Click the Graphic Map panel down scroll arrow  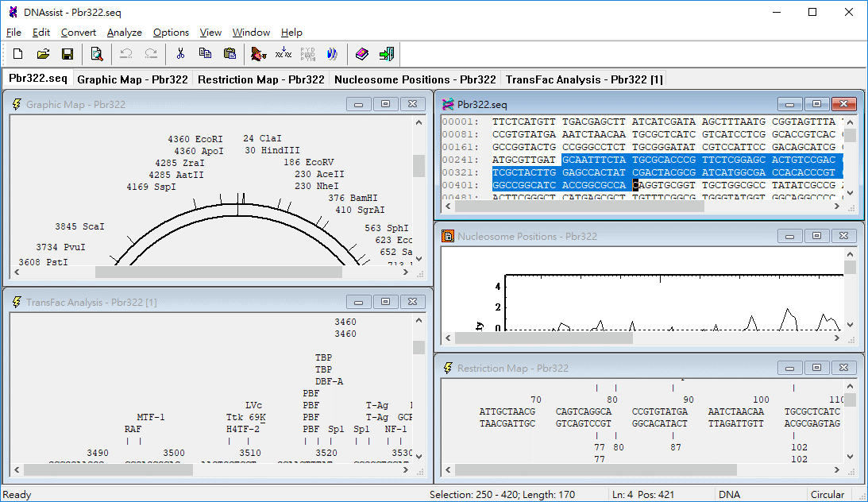click(x=419, y=258)
